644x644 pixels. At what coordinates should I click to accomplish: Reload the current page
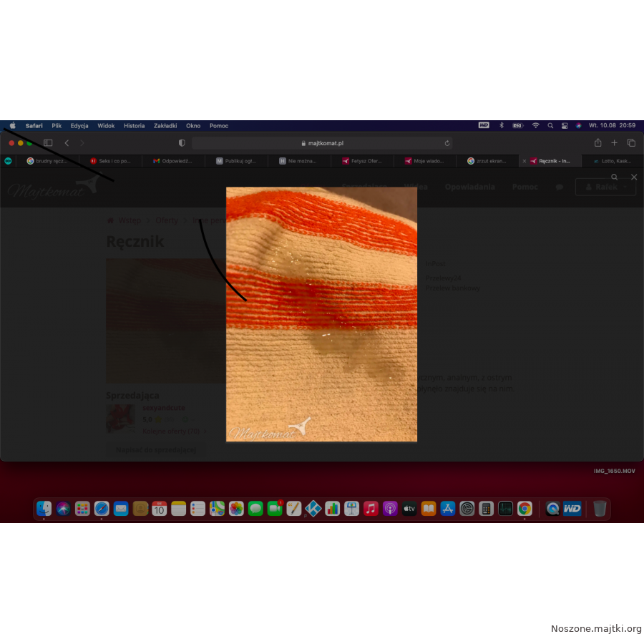tap(447, 143)
